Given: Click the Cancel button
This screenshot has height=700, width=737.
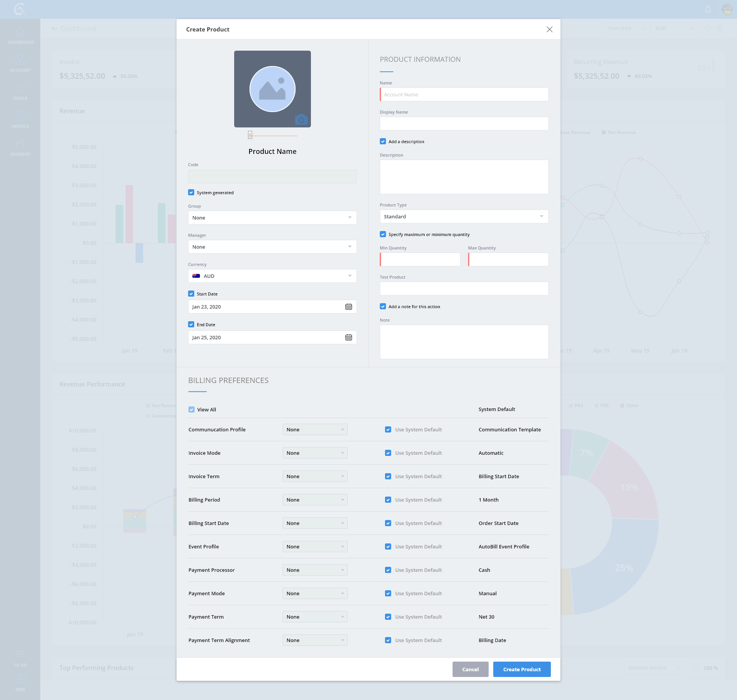Looking at the screenshot, I should pyautogui.click(x=470, y=669).
